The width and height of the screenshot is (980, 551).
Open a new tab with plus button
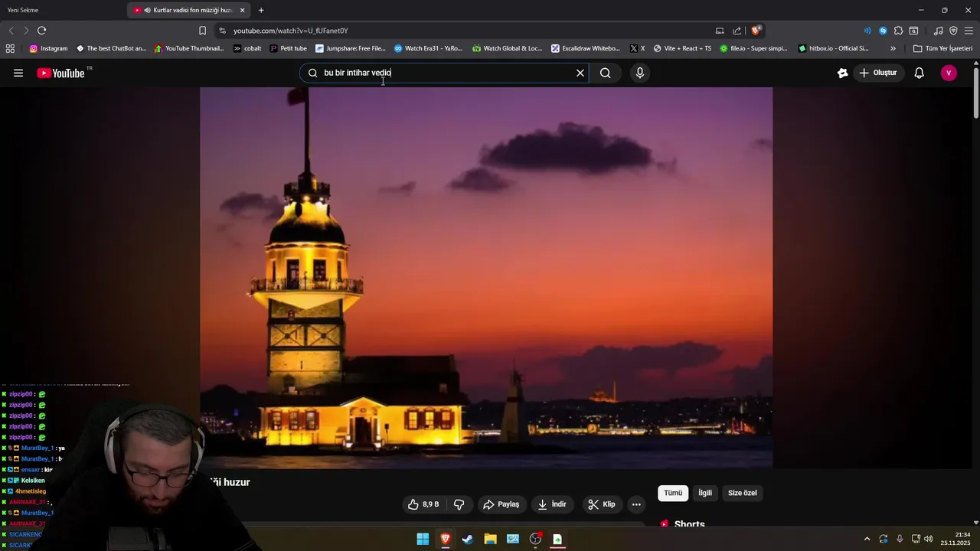tap(261, 10)
